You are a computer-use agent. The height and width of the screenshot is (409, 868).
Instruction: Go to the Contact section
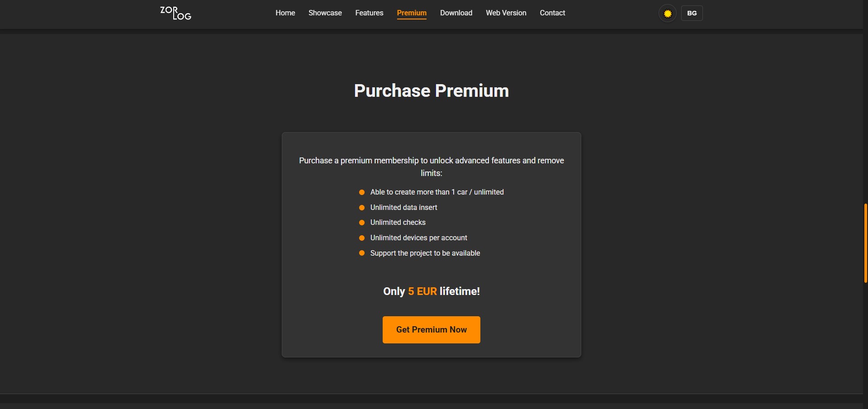(x=552, y=13)
